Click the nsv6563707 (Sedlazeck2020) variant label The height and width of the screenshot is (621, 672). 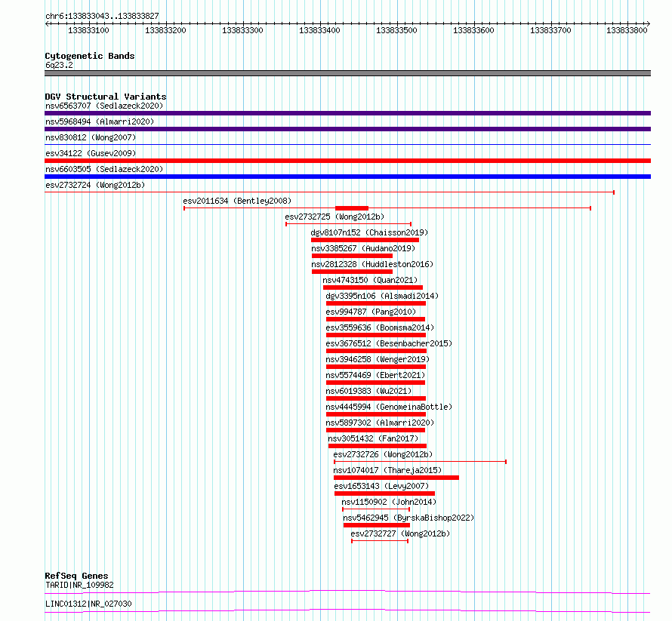(x=104, y=106)
